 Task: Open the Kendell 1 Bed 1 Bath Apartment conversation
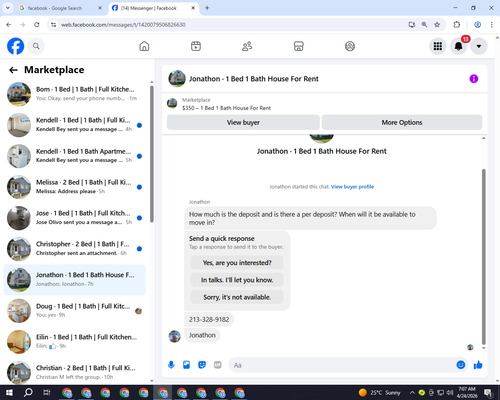(x=74, y=156)
